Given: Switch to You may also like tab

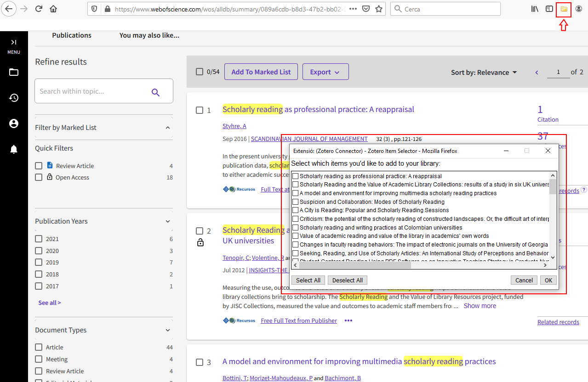Looking at the screenshot, I should tap(149, 35).
